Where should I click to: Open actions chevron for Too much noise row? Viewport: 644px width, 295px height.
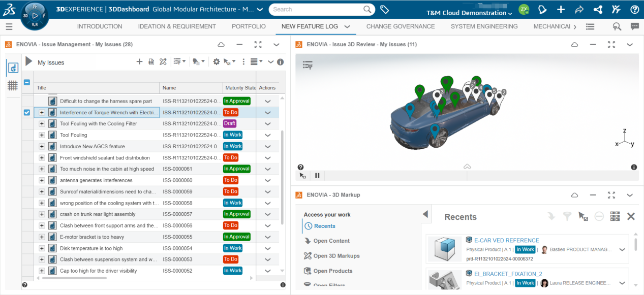click(268, 169)
